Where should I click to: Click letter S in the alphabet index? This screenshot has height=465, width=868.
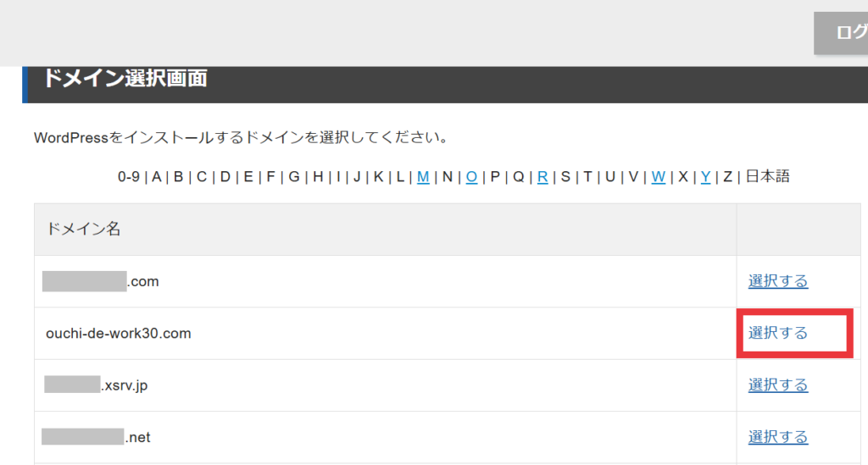(565, 177)
